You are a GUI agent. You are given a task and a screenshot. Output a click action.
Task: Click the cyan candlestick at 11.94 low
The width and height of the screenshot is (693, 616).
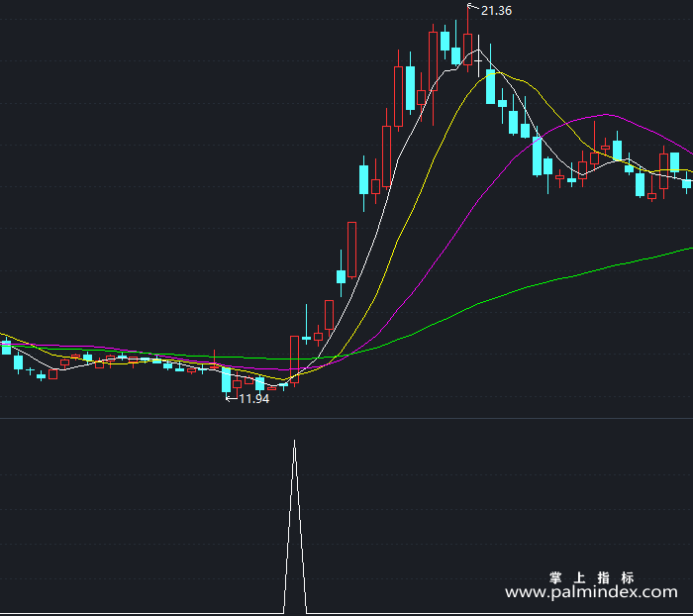(x=226, y=380)
